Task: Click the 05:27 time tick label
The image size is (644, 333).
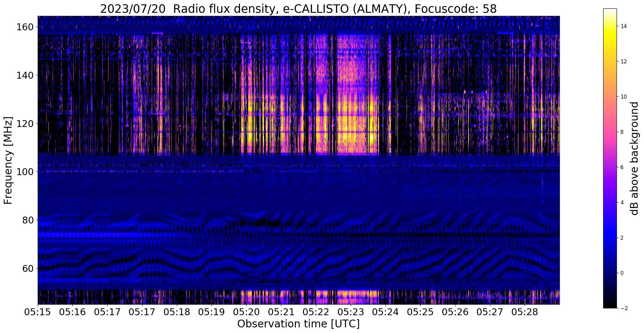Action: click(x=490, y=312)
